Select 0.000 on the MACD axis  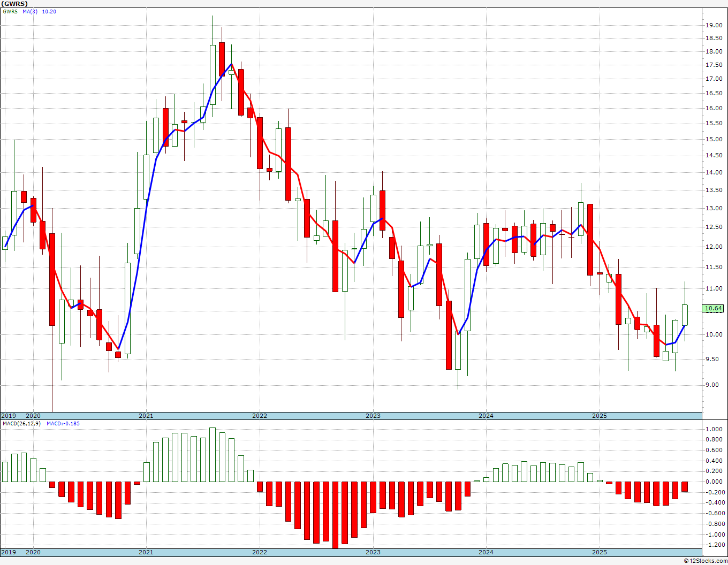714,482
